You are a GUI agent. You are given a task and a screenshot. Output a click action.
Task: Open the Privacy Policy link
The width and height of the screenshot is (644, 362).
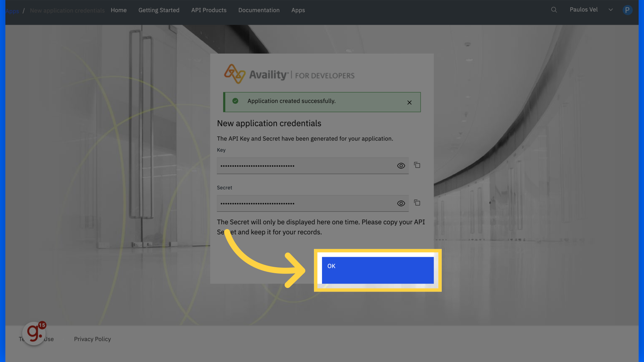pos(92,339)
